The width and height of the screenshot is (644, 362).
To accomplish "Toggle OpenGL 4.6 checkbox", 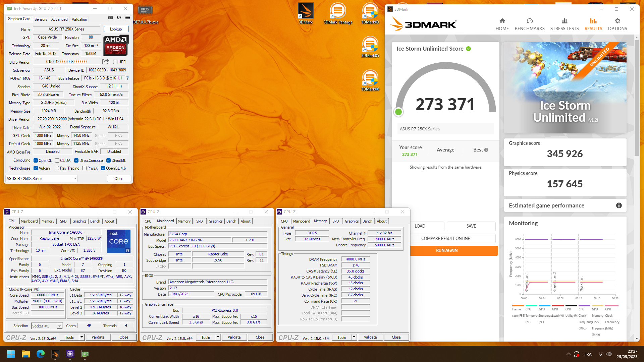I will click(103, 168).
